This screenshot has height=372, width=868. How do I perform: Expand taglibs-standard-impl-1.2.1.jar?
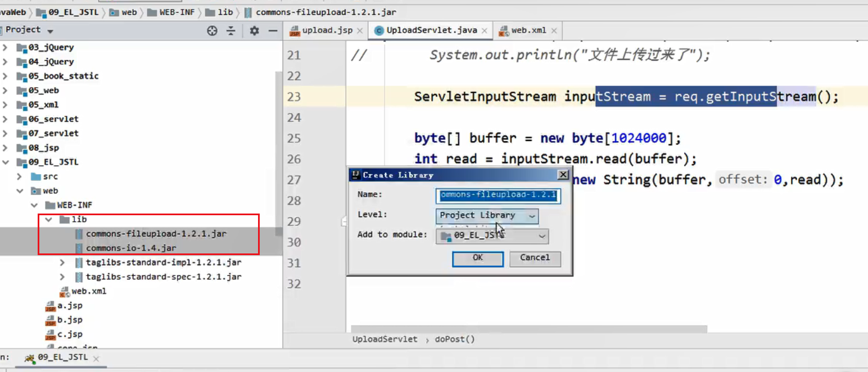(62, 262)
